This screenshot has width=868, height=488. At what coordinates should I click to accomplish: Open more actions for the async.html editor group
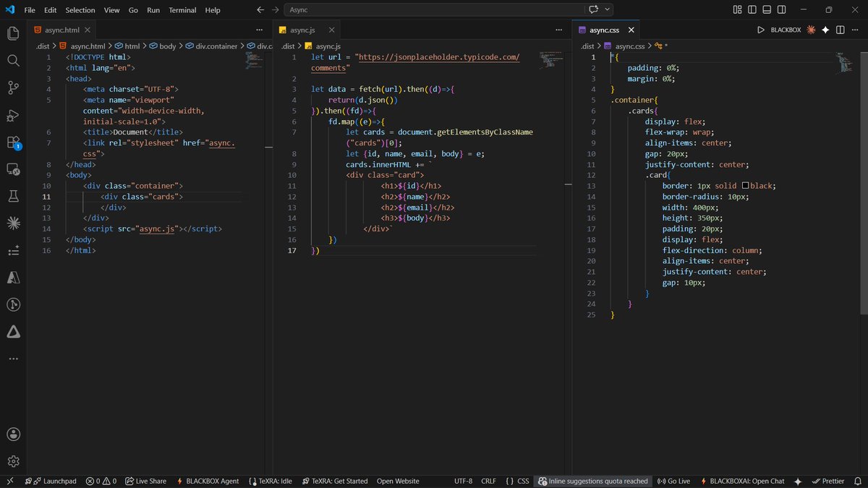coord(260,30)
